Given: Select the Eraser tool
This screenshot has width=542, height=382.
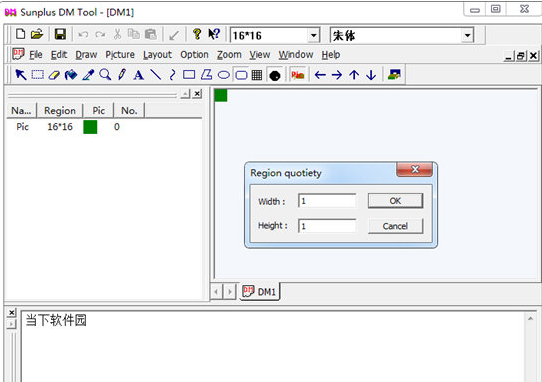Looking at the screenshot, I should coord(54,75).
